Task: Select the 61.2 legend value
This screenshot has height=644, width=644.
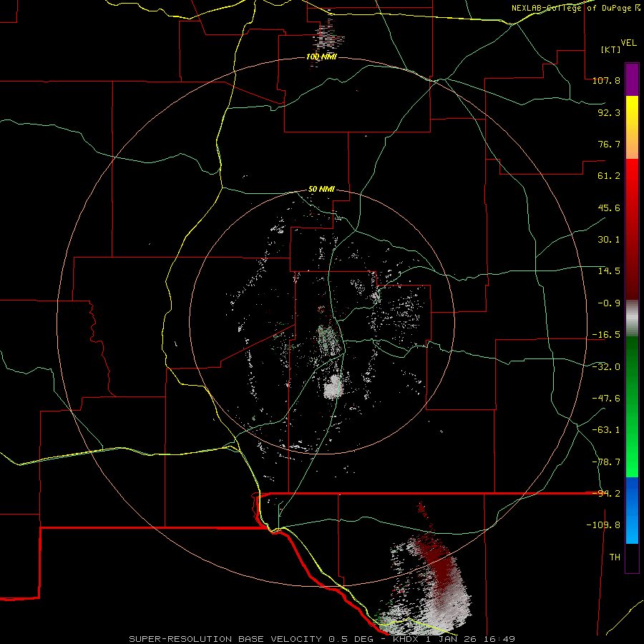Action: click(x=609, y=176)
